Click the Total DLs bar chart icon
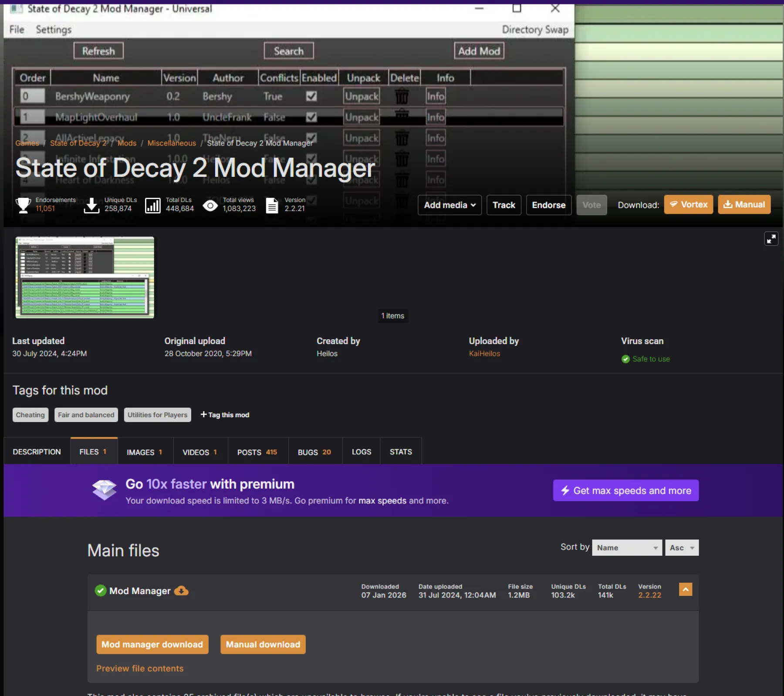The height and width of the screenshot is (696, 784). click(152, 205)
